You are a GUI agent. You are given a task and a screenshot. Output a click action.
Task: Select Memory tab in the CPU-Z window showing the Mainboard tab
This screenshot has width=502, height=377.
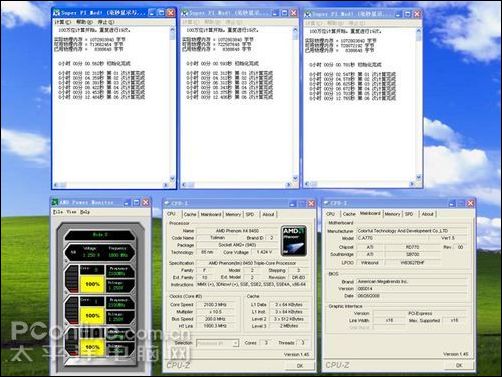(x=392, y=214)
